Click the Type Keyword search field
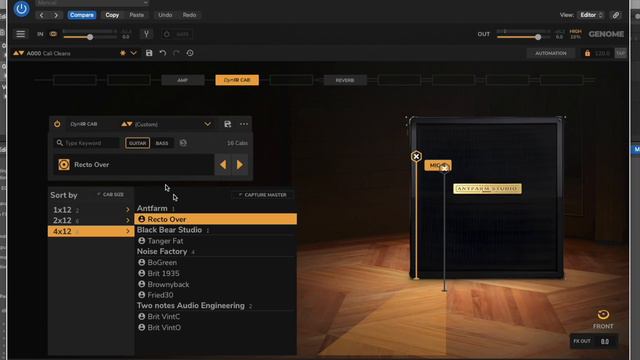 pyautogui.click(x=87, y=143)
